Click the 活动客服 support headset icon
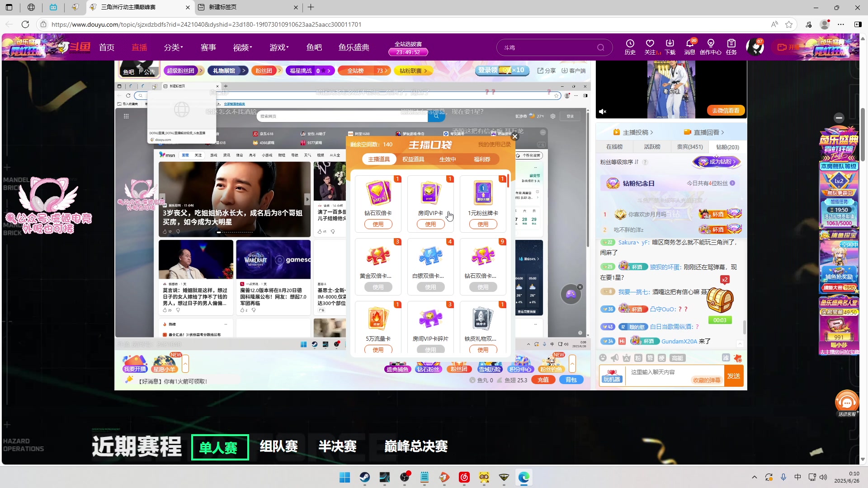Screen dimensions: 868x488 point(847,403)
